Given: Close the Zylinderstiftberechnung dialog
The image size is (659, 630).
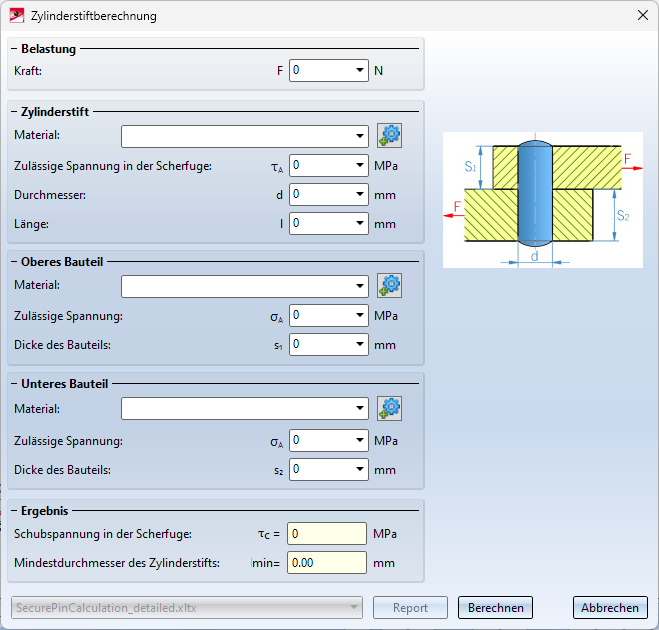Looking at the screenshot, I should tap(643, 16).
